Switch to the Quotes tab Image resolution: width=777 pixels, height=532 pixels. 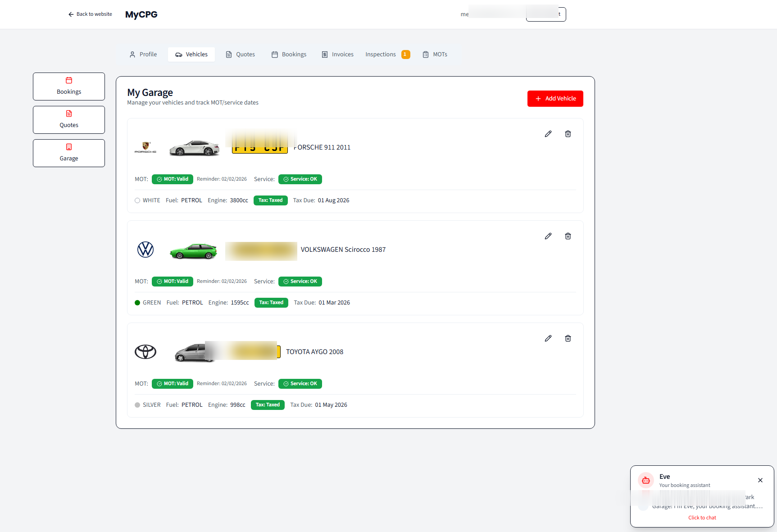click(x=241, y=55)
